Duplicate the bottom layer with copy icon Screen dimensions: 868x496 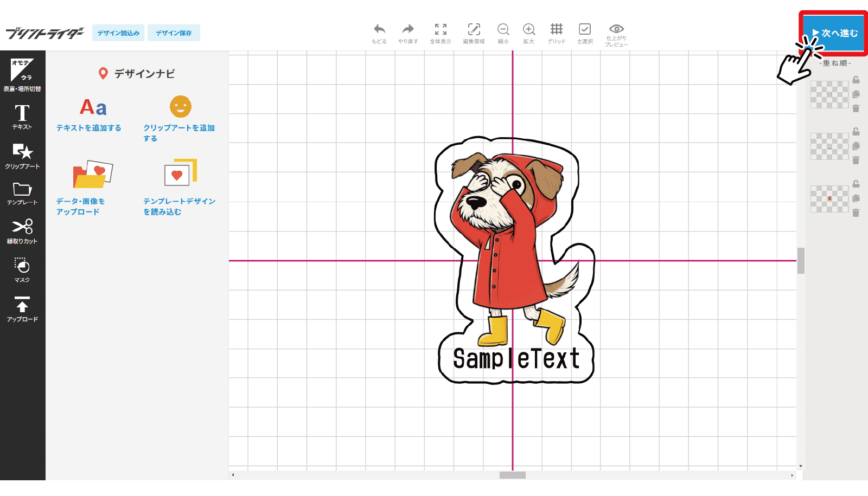(x=856, y=198)
